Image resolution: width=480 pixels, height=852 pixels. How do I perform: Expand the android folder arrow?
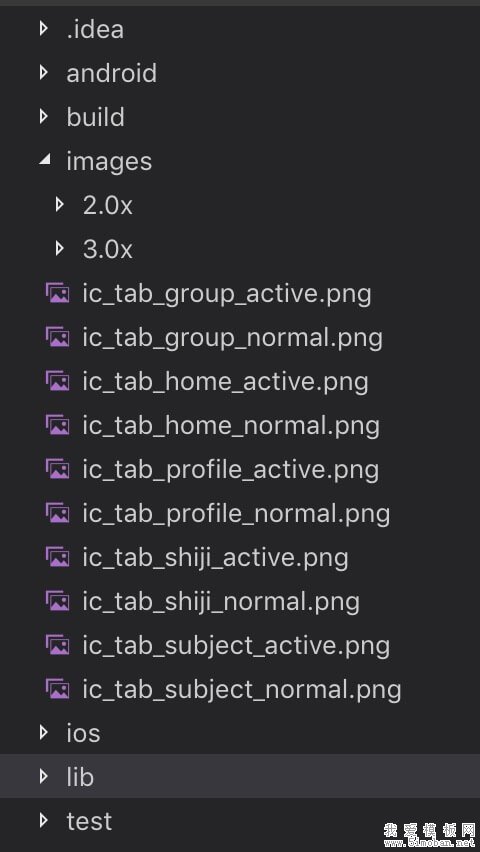[44, 73]
